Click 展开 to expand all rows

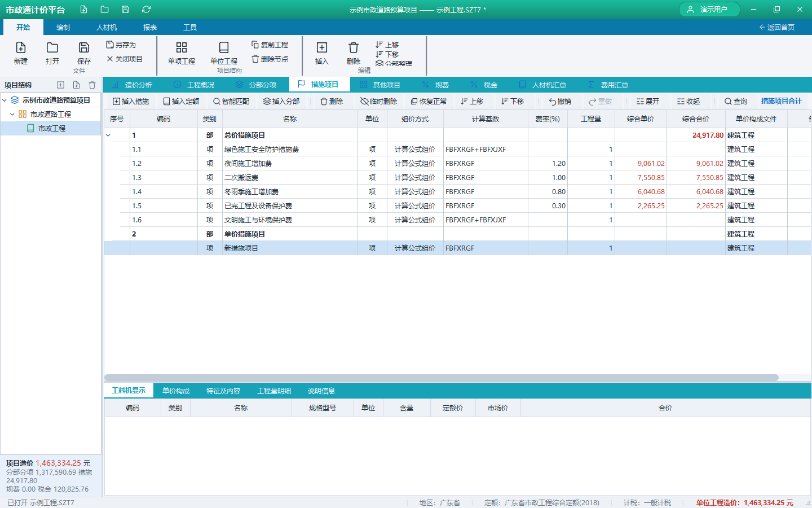648,102
